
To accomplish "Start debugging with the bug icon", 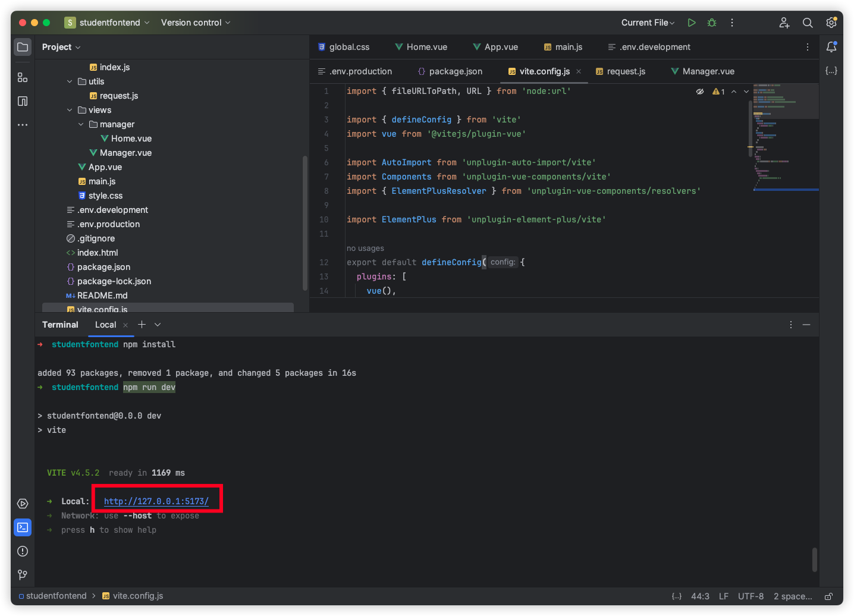I will point(712,23).
